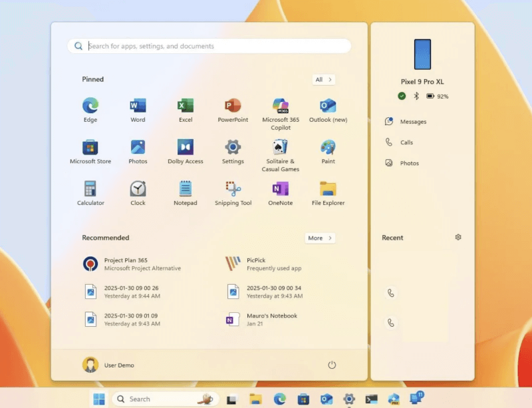Open PicPick frequently used app
This screenshot has width=532, height=408.
(x=263, y=264)
